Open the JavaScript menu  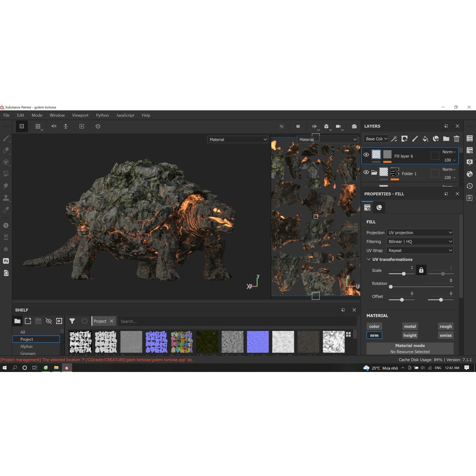pyautogui.click(x=125, y=115)
